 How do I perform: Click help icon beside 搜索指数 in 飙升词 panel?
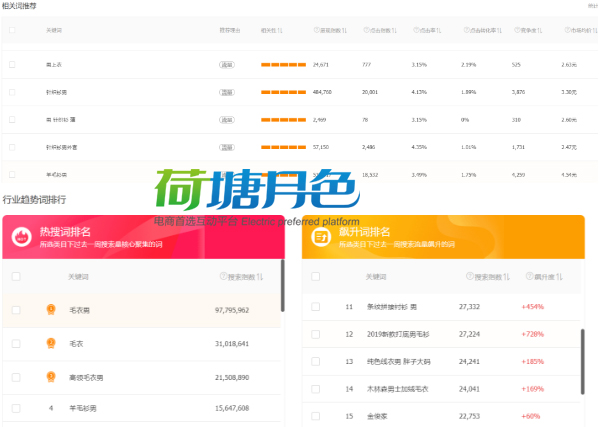(470, 276)
